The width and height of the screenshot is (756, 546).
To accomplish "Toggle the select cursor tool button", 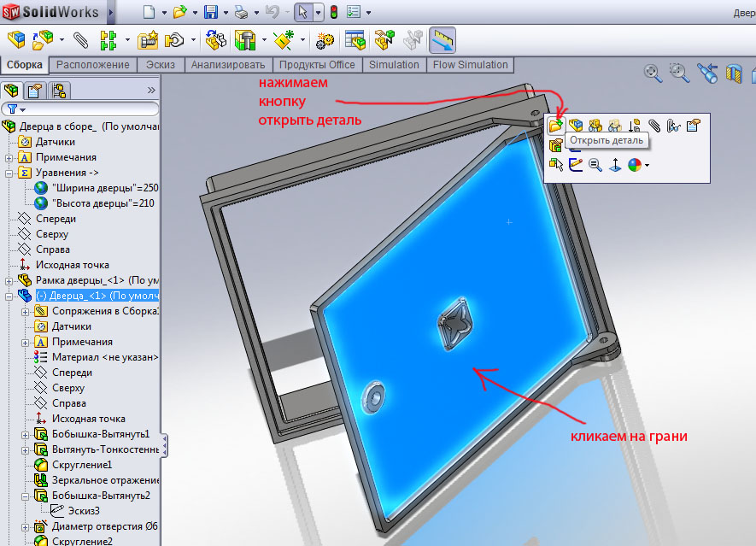I will click(303, 12).
